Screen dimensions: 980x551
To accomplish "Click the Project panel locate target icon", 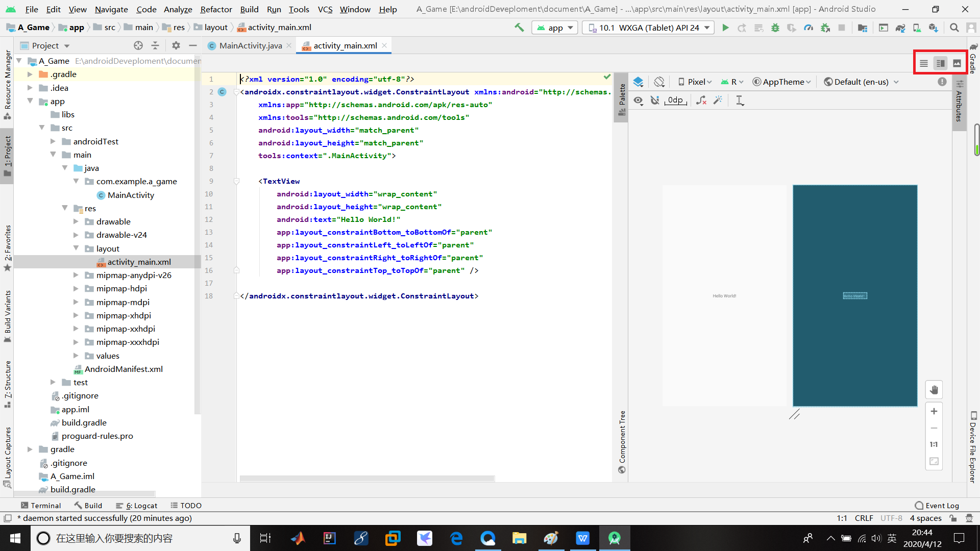I will [138, 45].
